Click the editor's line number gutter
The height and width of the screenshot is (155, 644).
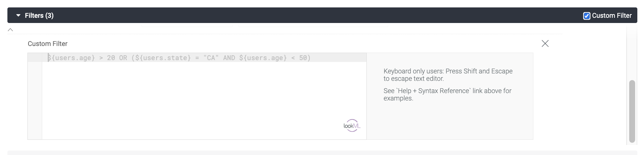point(35,96)
